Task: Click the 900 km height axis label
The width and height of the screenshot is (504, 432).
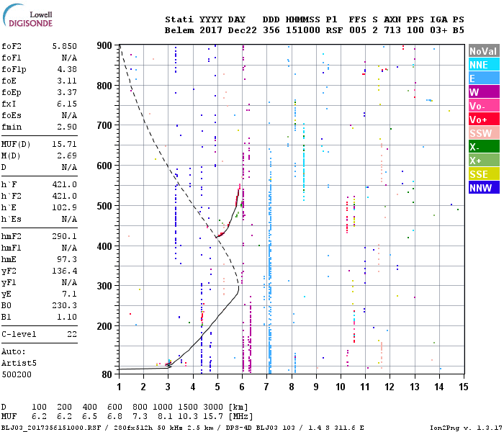Action: (x=104, y=45)
